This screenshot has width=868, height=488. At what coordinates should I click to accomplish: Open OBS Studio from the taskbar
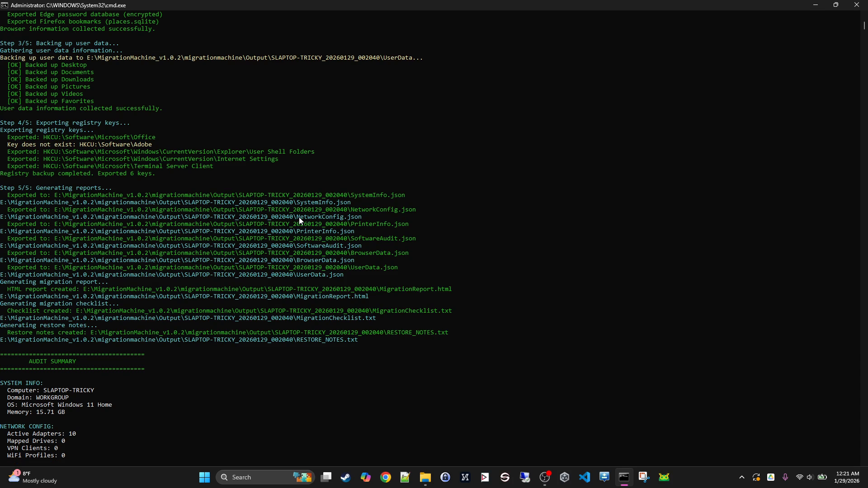pos(545,477)
